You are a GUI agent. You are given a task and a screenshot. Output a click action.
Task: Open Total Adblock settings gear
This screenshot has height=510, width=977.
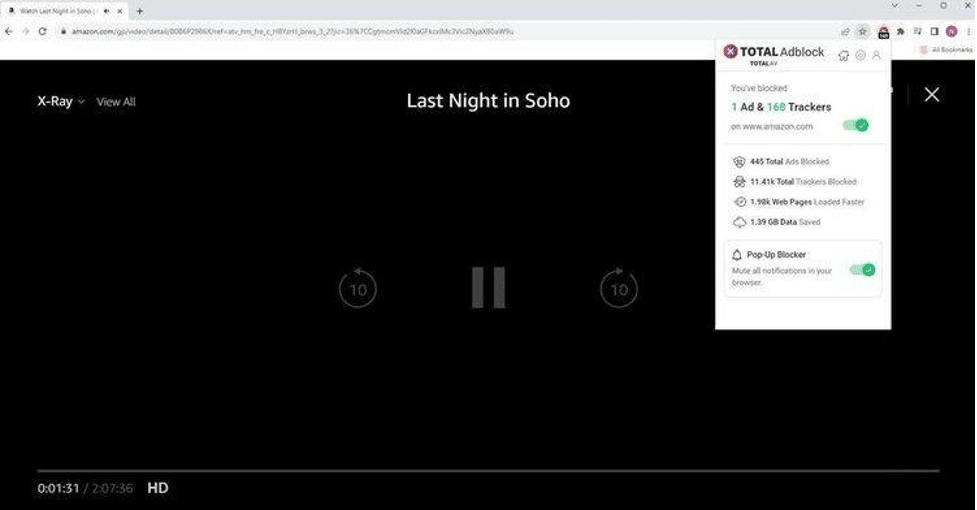click(860, 55)
